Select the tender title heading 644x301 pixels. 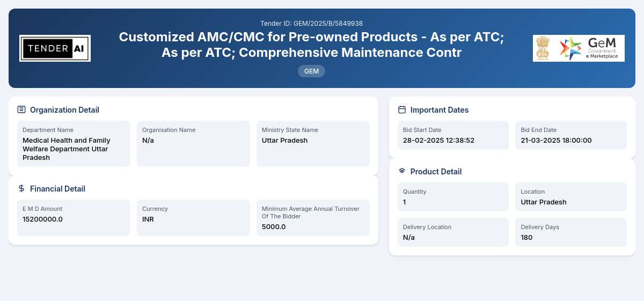(311, 45)
